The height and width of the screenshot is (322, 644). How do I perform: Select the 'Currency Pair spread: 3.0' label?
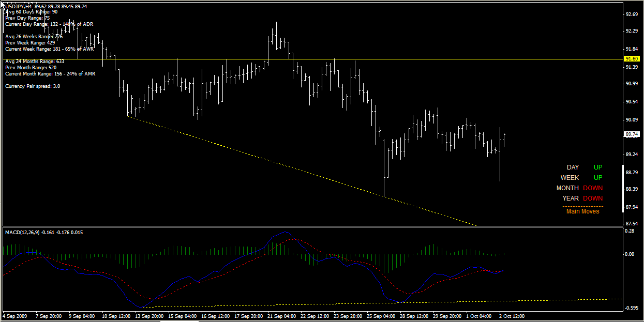point(33,86)
